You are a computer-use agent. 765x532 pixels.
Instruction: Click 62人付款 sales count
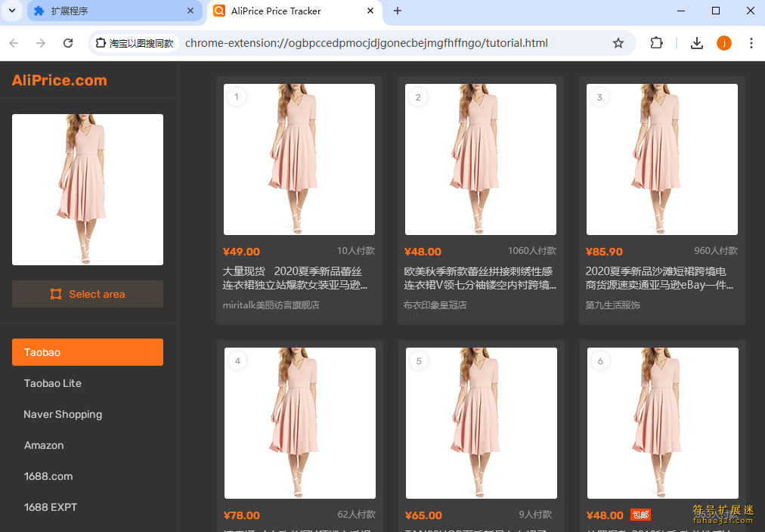coord(356,515)
